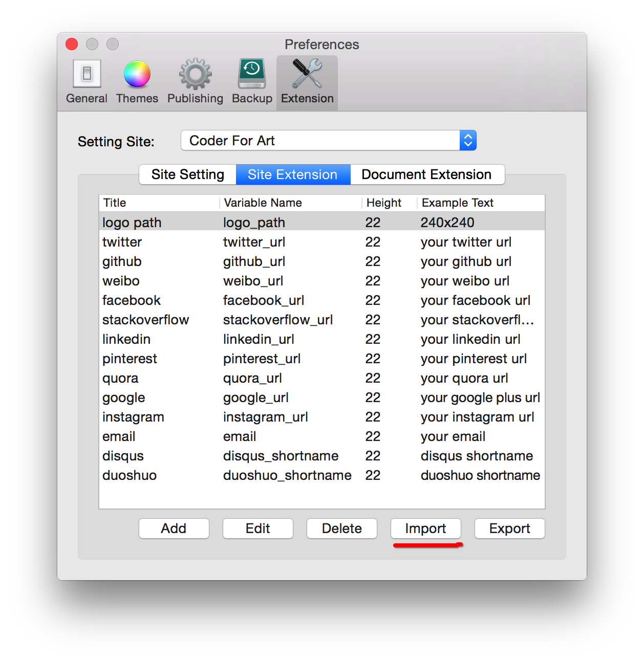This screenshot has height=662, width=644.
Task: Click the 'your weibo url' example cell
Action: tap(465, 281)
